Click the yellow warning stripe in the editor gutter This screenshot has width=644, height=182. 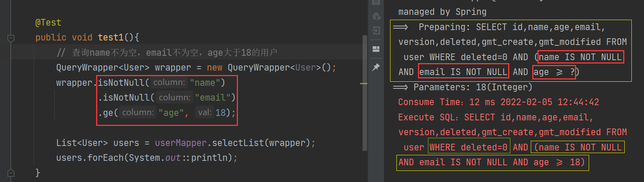[x=364, y=84]
